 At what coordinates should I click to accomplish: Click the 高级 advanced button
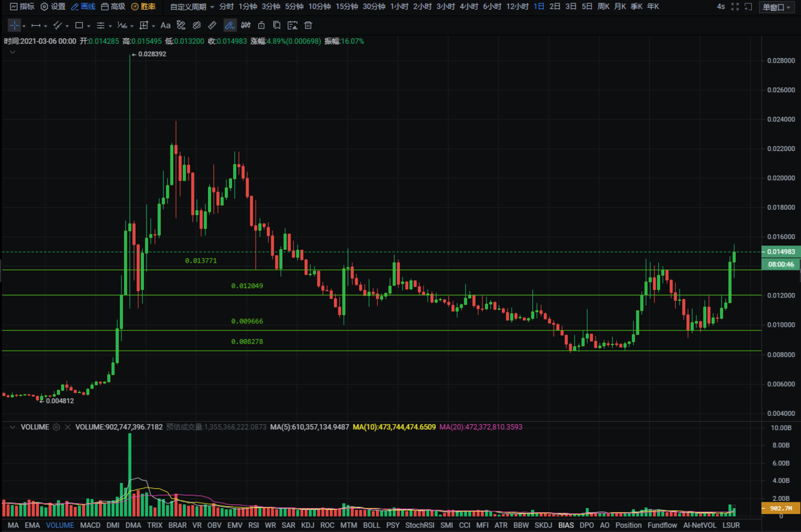(x=113, y=6)
